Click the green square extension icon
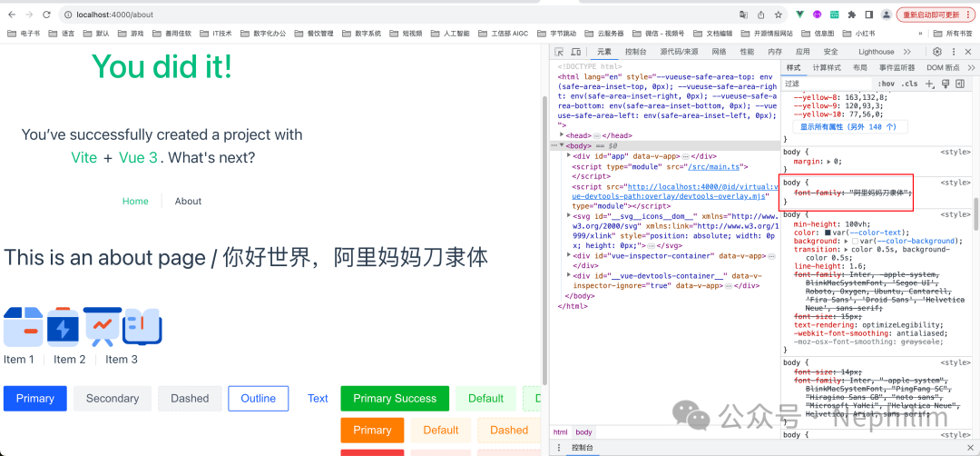Image resolution: width=980 pixels, height=456 pixels. 835,15
